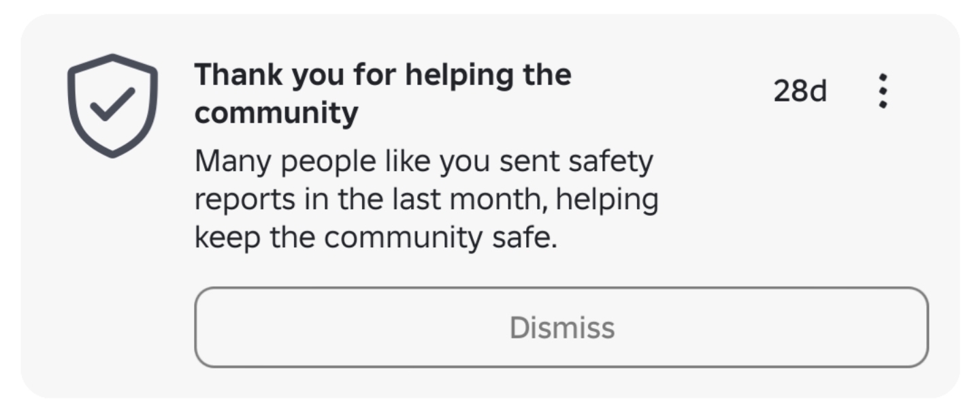980x412 pixels.
Task: Click the notification age label '28d'
Action: [x=800, y=91]
